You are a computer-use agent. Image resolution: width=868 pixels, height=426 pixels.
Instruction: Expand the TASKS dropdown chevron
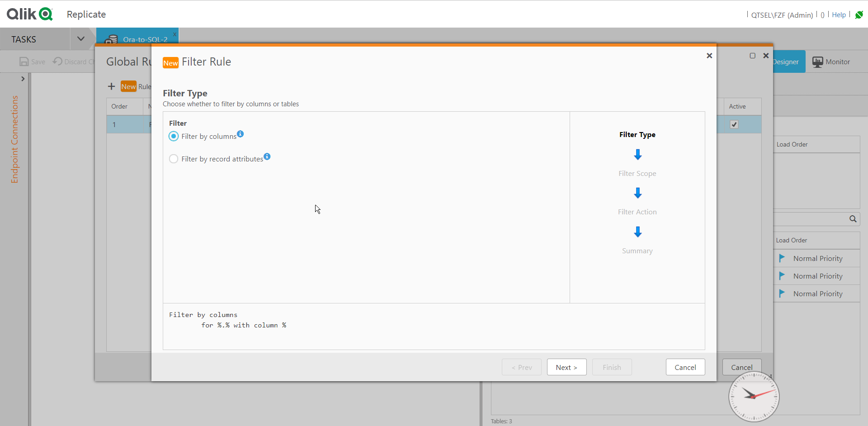(x=81, y=39)
